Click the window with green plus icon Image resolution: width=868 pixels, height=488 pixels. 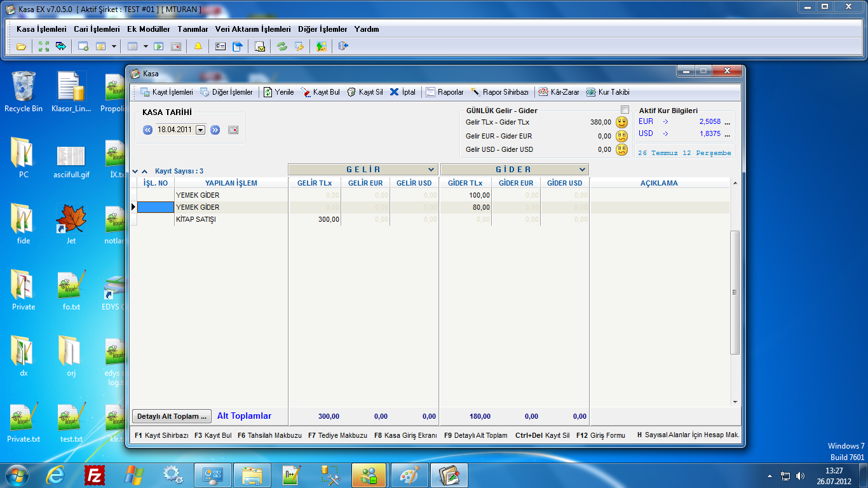(83, 46)
